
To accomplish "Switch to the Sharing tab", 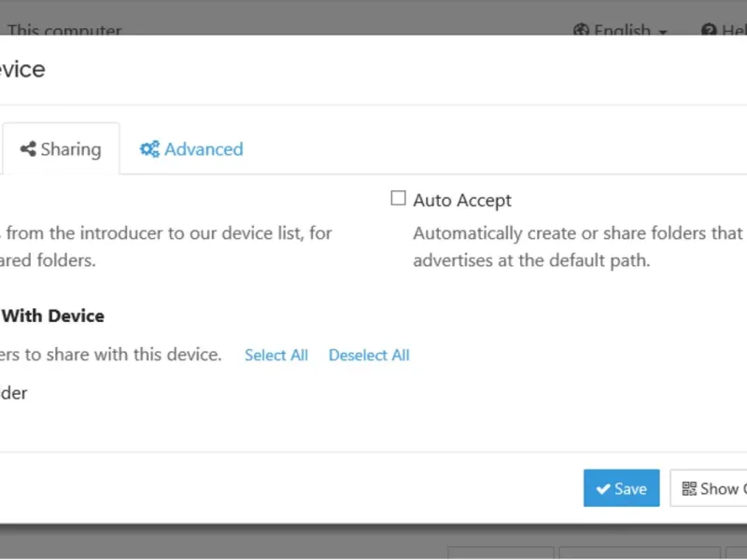I will 61,149.
